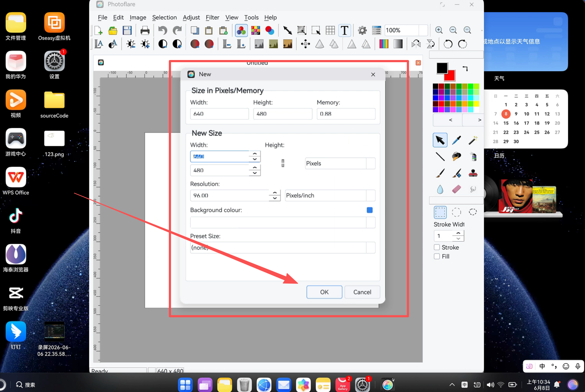This screenshot has width=585, height=392.
Task: Increase Resolution value spinner
Action: coord(275,193)
